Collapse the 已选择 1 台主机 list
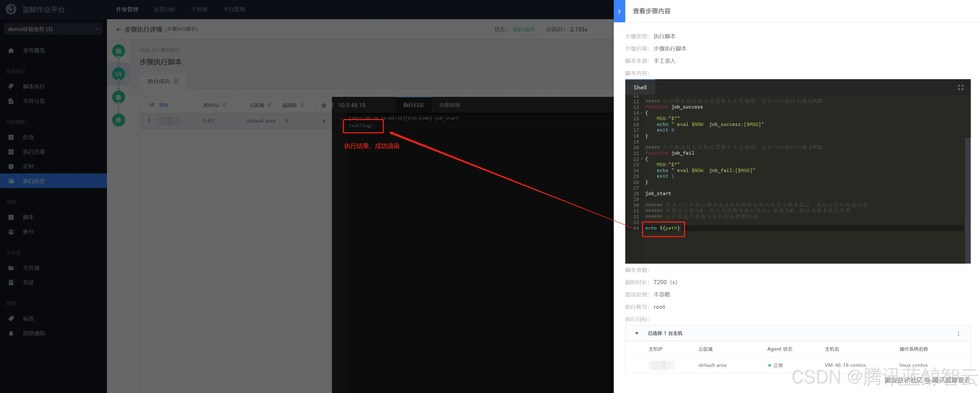 point(637,333)
